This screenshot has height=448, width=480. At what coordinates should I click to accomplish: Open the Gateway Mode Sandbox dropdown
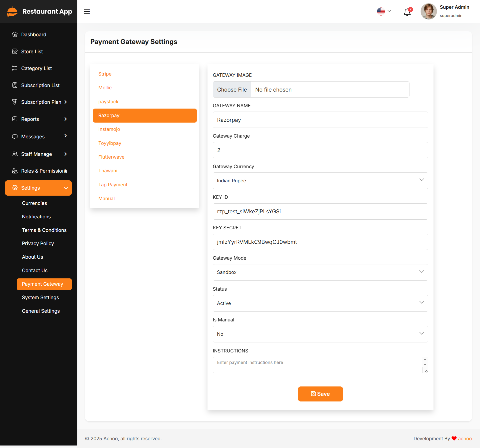pos(320,272)
